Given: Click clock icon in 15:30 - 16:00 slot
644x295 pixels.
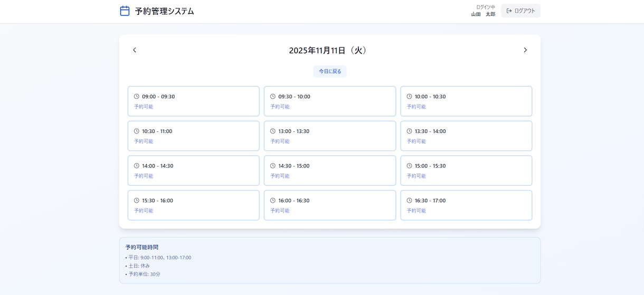Looking at the screenshot, I should (x=137, y=201).
